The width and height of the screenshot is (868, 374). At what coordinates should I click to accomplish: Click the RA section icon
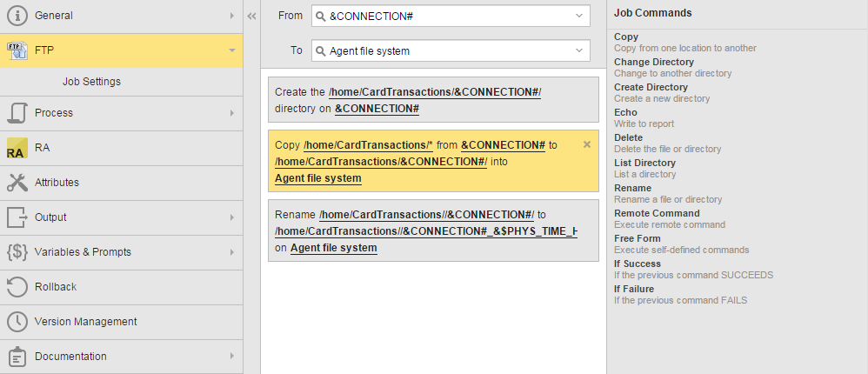(17, 148)
